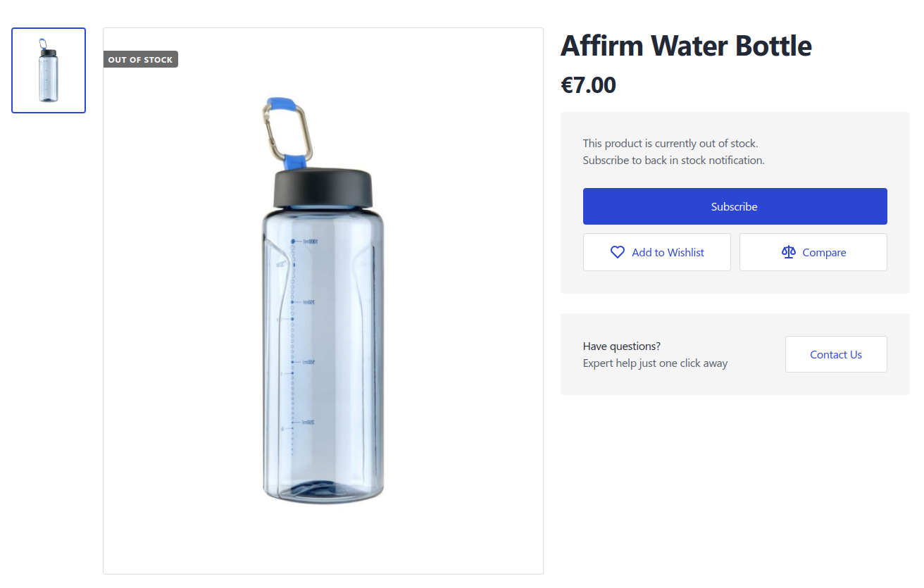
Task: Click the wishlist panel below Subscribe
Action: click(656, 251)
